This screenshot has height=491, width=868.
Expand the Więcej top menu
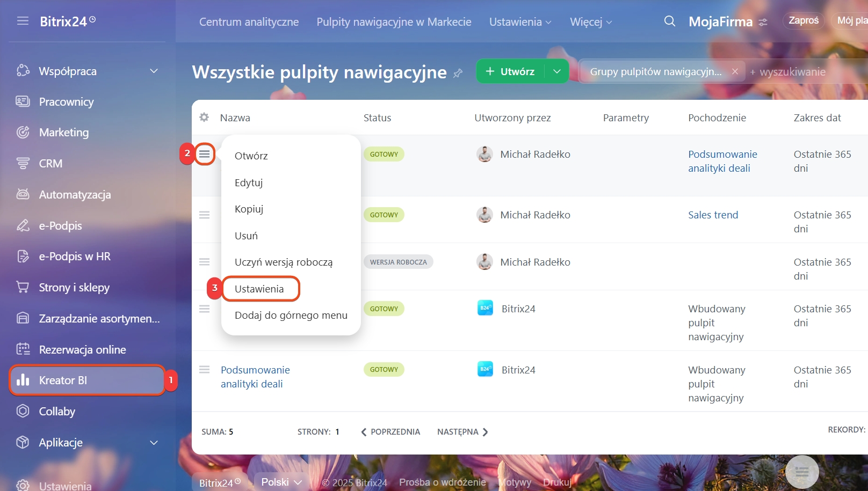tap(590, 22)
